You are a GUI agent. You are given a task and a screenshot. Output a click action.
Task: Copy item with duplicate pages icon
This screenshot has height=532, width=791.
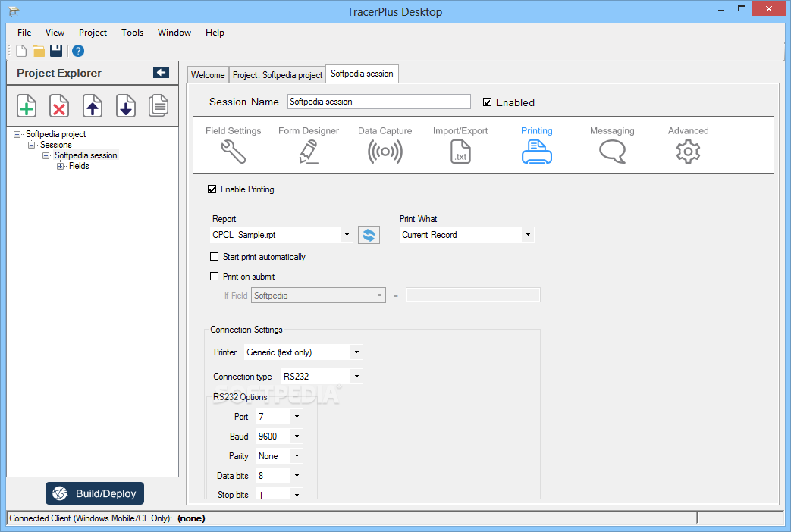click(159, 106)
